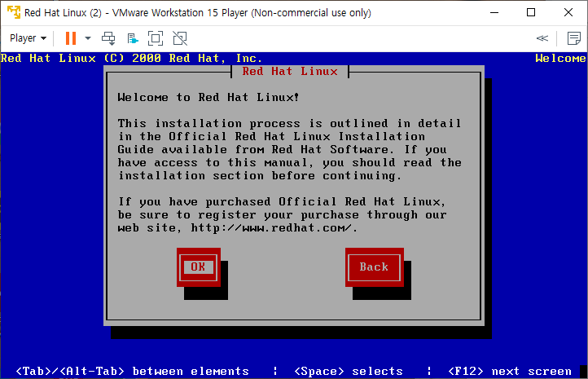The width and height of the screenshot is (588, 379).
Task: Click the "Welcome" label at top right
Action: click(560, 59)
